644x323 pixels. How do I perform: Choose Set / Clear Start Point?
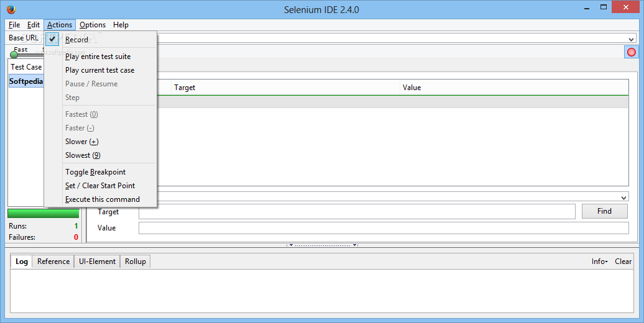[100, 186]
